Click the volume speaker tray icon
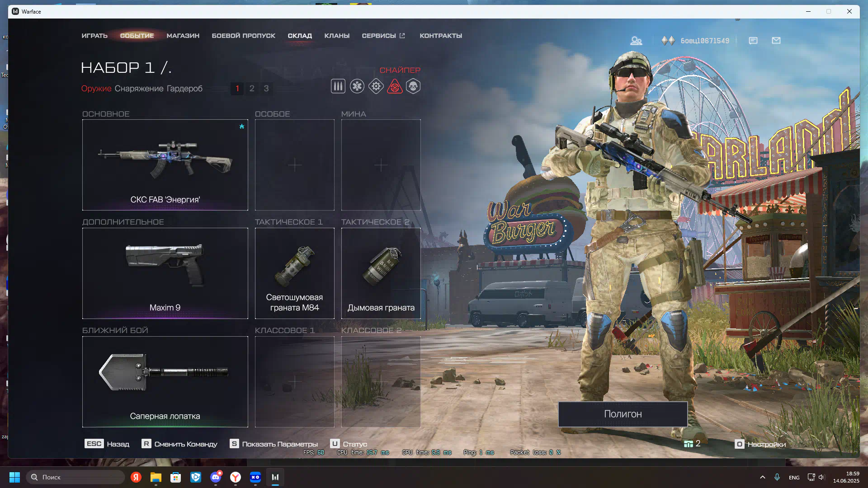Viewport: 868px width, 488px height. 821,477
